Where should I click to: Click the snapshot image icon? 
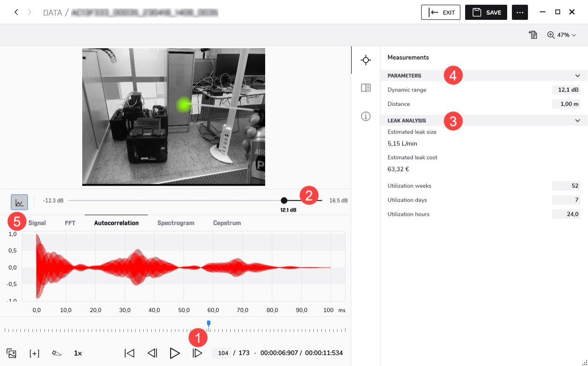point(12,353)
